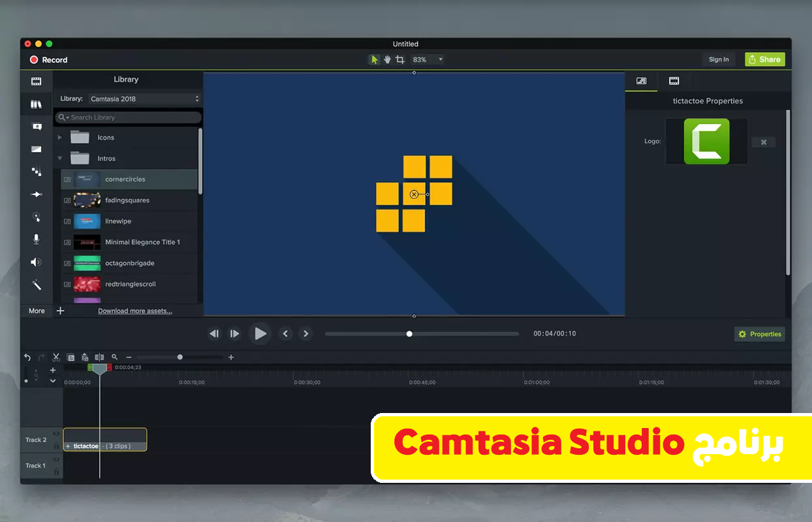The width and height of the screenshot is (812, 522).
Task: Click the timeline playhead marker
Action: click(99, 369)
